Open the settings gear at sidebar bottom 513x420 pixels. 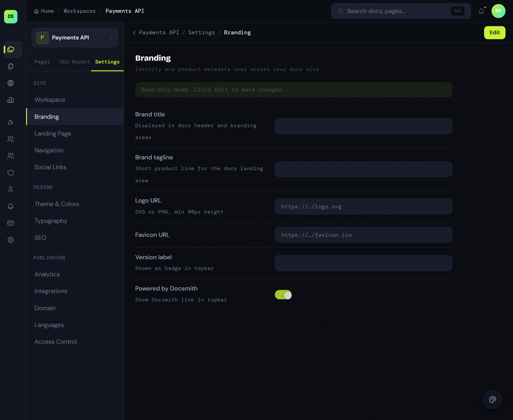click(10, 240)
